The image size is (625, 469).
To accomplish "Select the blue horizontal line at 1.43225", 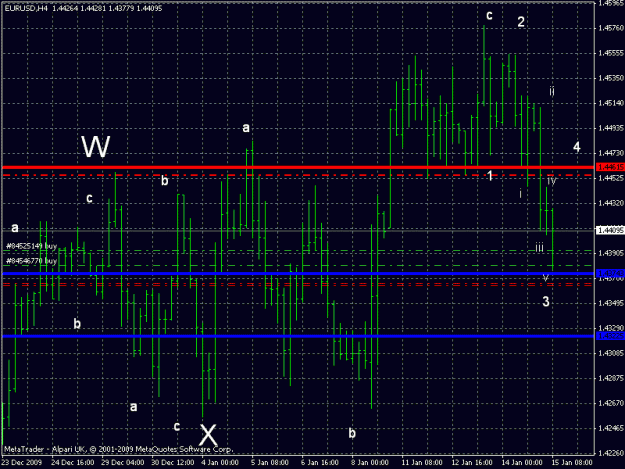I will (298, 336).
